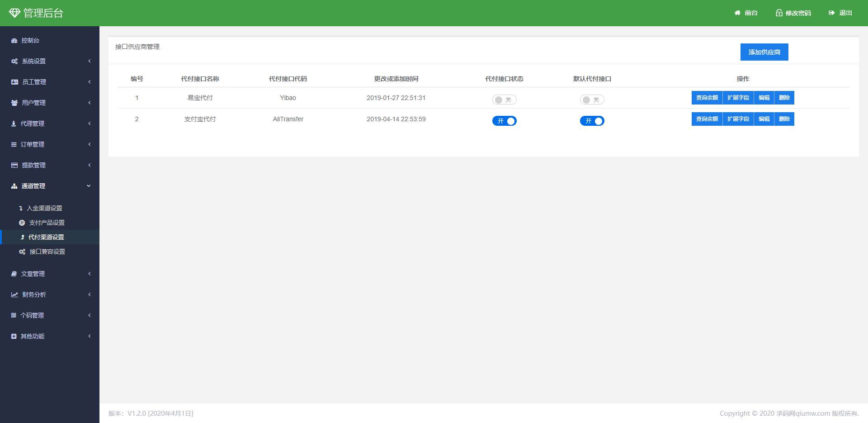
Task: Click 查询余额 for 支付宝代付 row
Action: 707,119
